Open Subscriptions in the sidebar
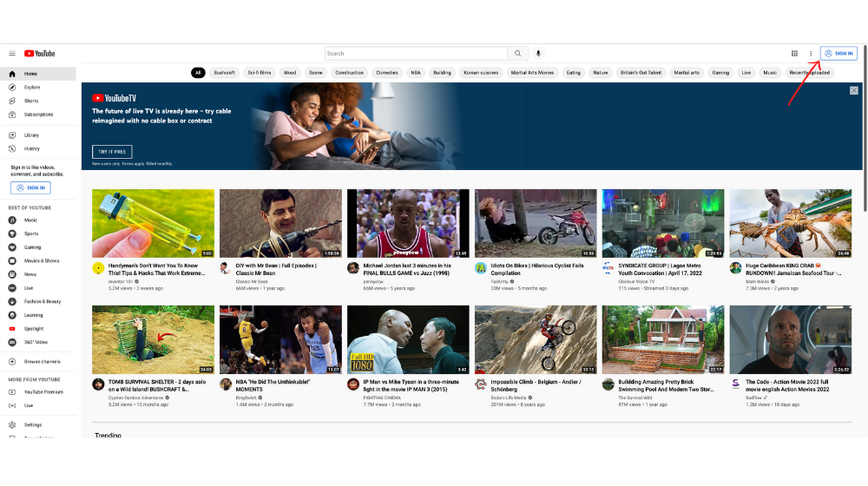The width and height of the screenshot is (868, 486). (37, 115)
